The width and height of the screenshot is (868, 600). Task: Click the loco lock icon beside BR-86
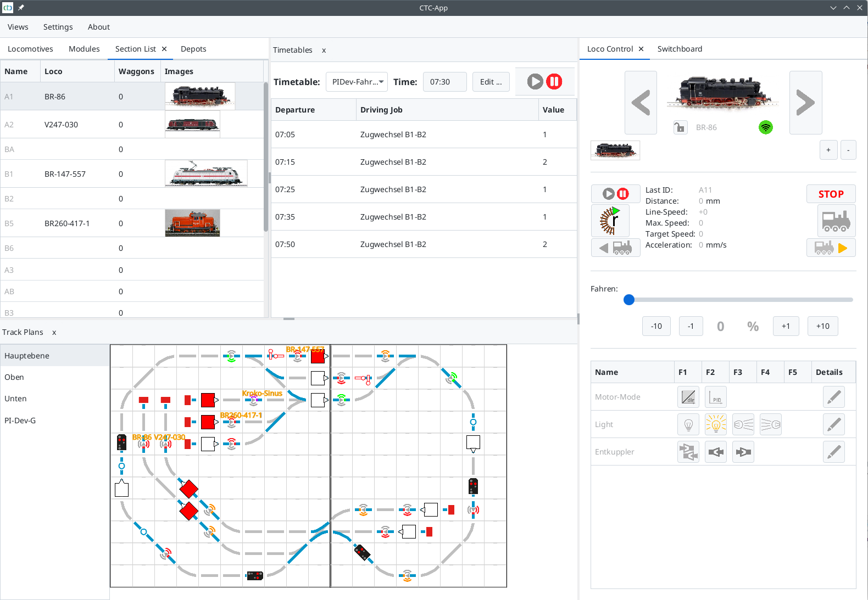[680, 127]
